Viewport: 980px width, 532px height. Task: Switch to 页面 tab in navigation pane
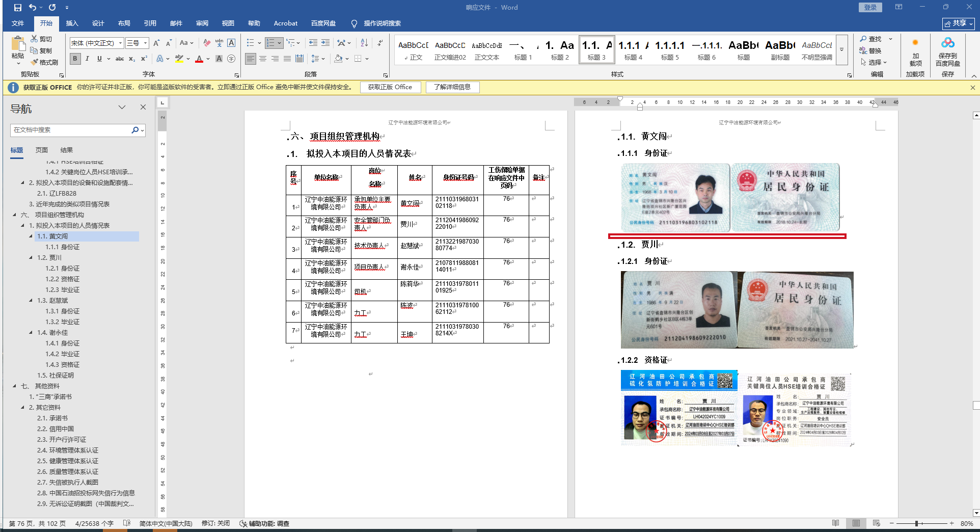(x=42, y=150)
